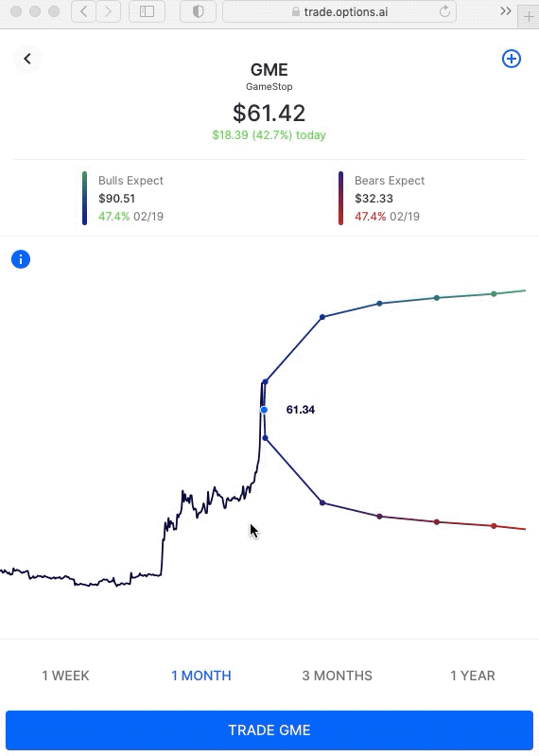Viewport: 539px width, 756px height.
Task: Expand the toolbar overflow chevrons
Action: click(x=505, y=11)
